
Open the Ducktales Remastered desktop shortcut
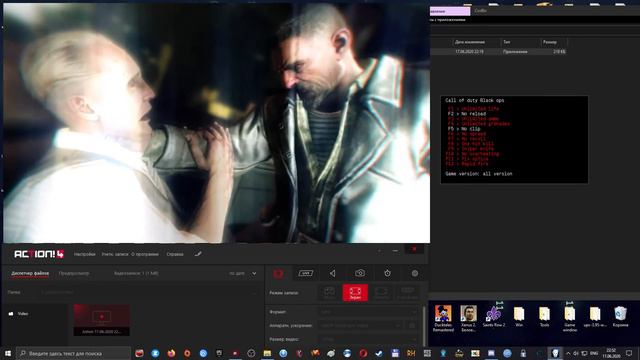coord(443,318)
